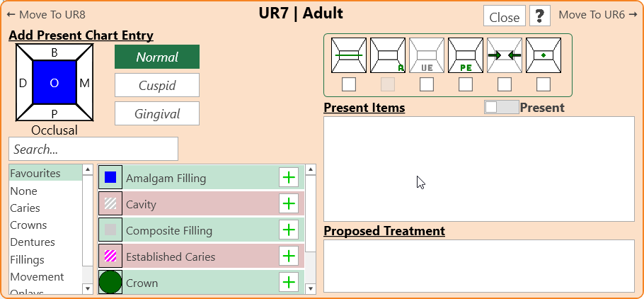Viewport: 644px width, 299px height.
Task: Tick the checkbox under the PE icon
Action: (466, 85)
